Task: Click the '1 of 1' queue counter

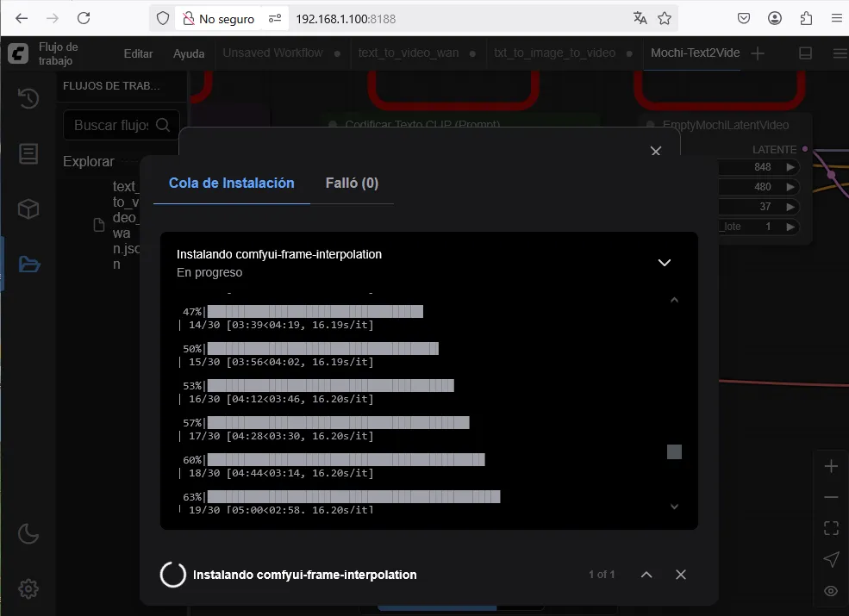Action: tap(602, 575)
